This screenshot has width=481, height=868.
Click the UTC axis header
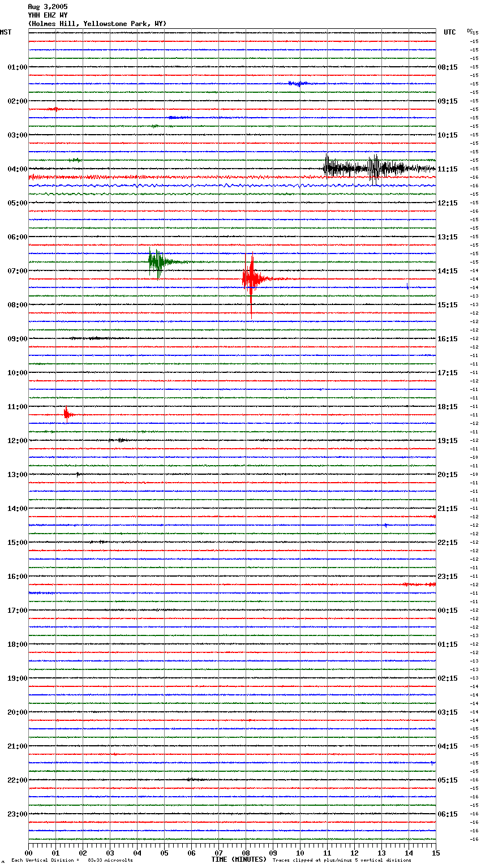pyautogui.click(x=450, y=32)
